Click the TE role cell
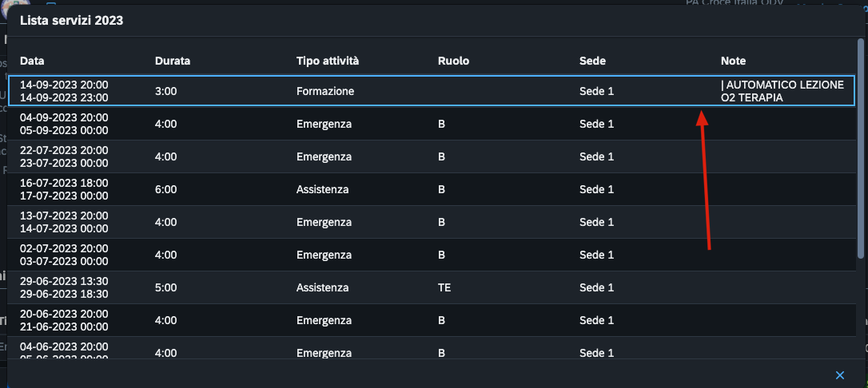Screen dimensions: 868x388 coord(444,288)
